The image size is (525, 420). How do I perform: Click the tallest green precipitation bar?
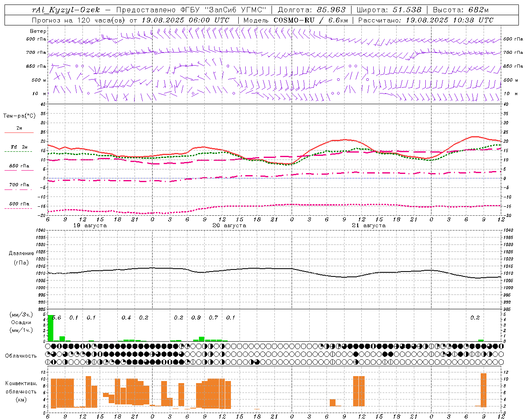coord(51,328)
